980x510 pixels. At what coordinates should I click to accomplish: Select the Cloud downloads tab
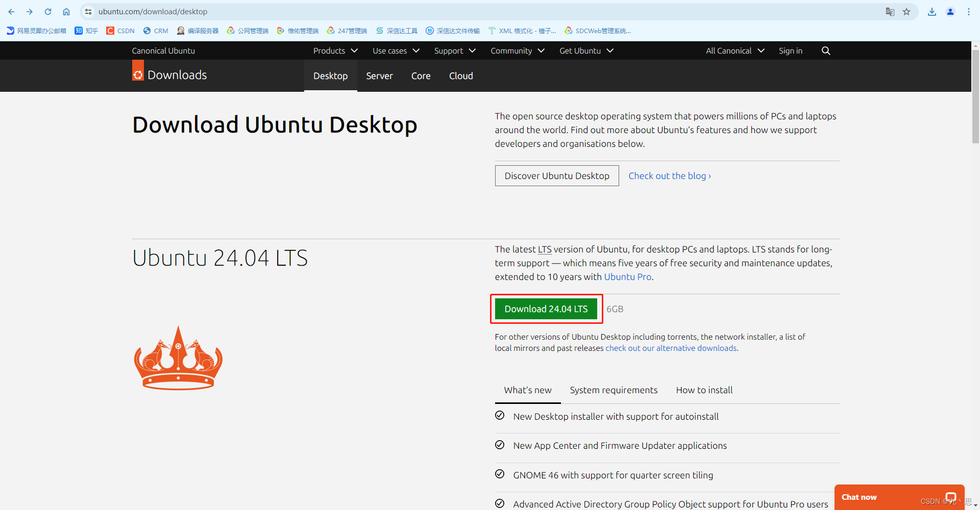[x=461, y=76]
